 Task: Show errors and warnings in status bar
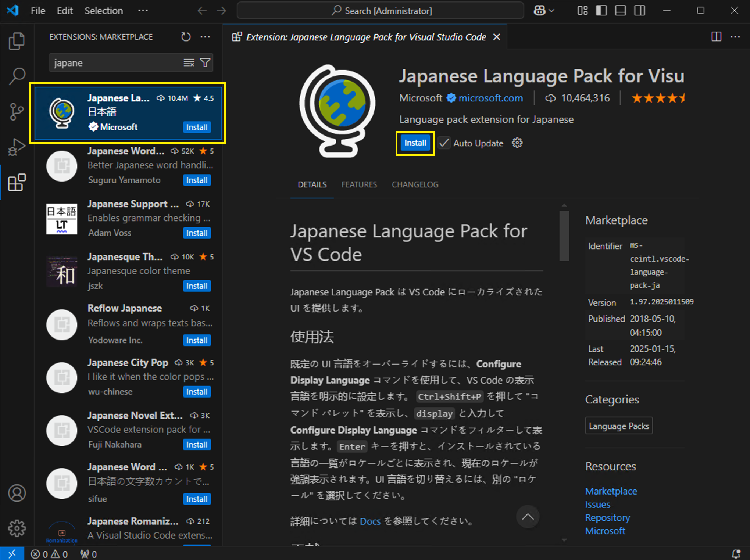[x=49, y=554]
